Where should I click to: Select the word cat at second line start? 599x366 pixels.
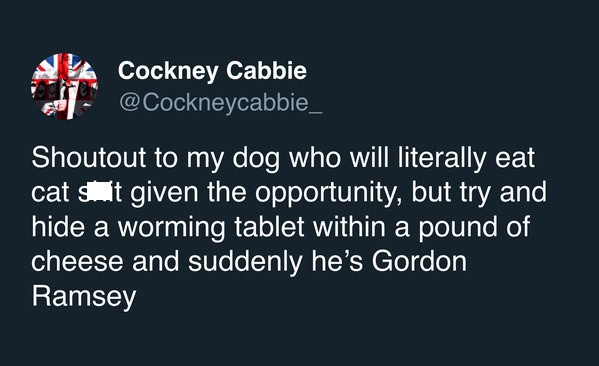coord(50,192)
